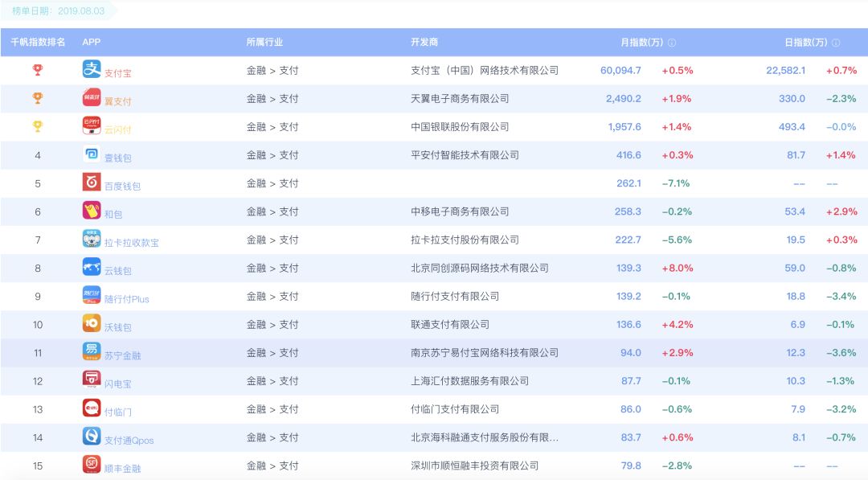Click developer 中国银联股份有限公司
The width and height of the screenshot is (868, 480).
point(460,127)
